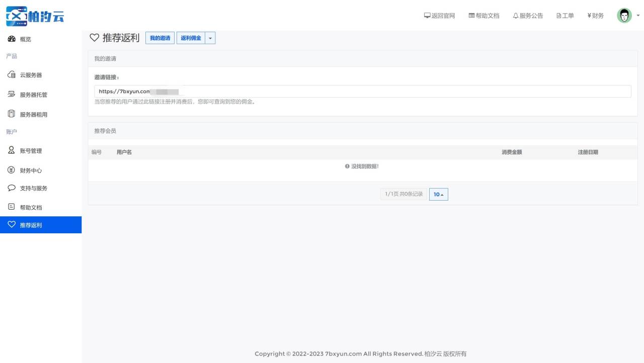Viewport: 644px width, 363px height.
Task: Open 服务公告 from the top navigation
Action: tap(528, 16)
